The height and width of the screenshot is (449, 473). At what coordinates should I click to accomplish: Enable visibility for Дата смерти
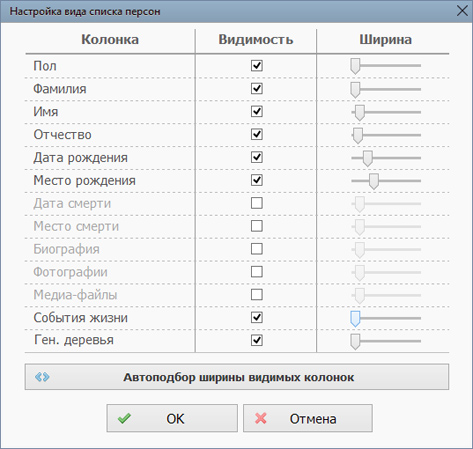257,203
